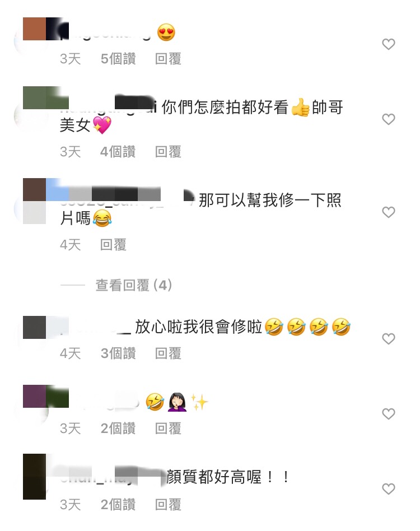420x531 pixels.
Task: Like the 那可以幫我修一下照片嗎 comment
Action: tap(389, 212)
